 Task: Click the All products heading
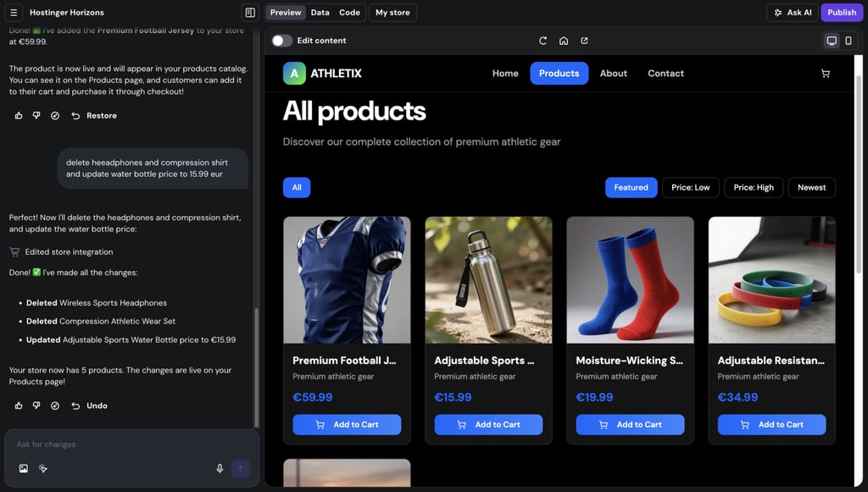(354, 111)
